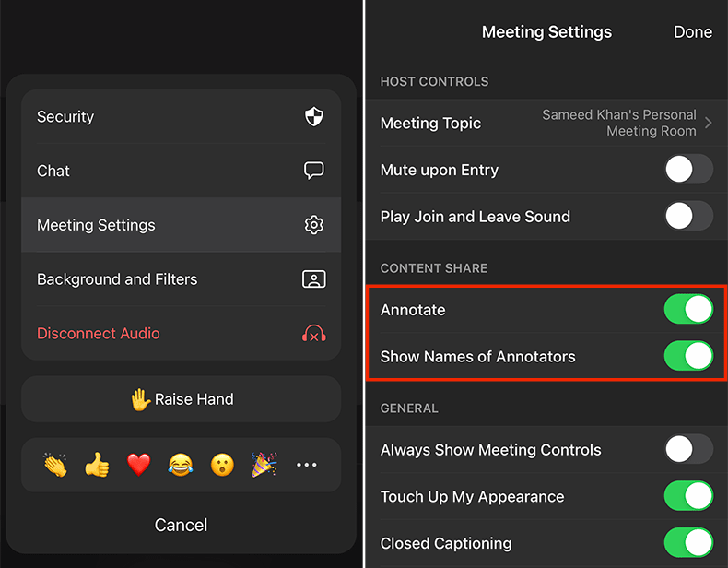The image size is (728, 568).
Task: Select Background and Filters menu entry
Action: coord(117,279)
